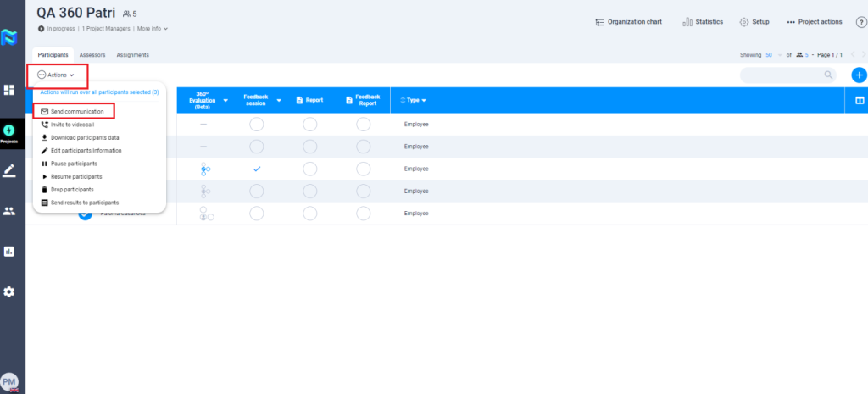
Task: Open the people icon in left sidebar
Action: click(9, 211)
